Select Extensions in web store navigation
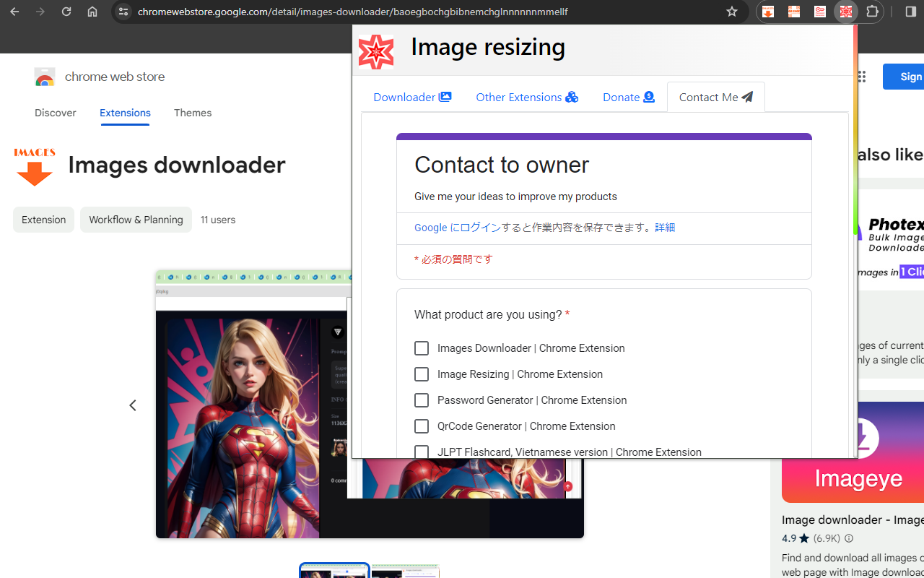Viewport: 924px width, 578px height. pos(125,113)
